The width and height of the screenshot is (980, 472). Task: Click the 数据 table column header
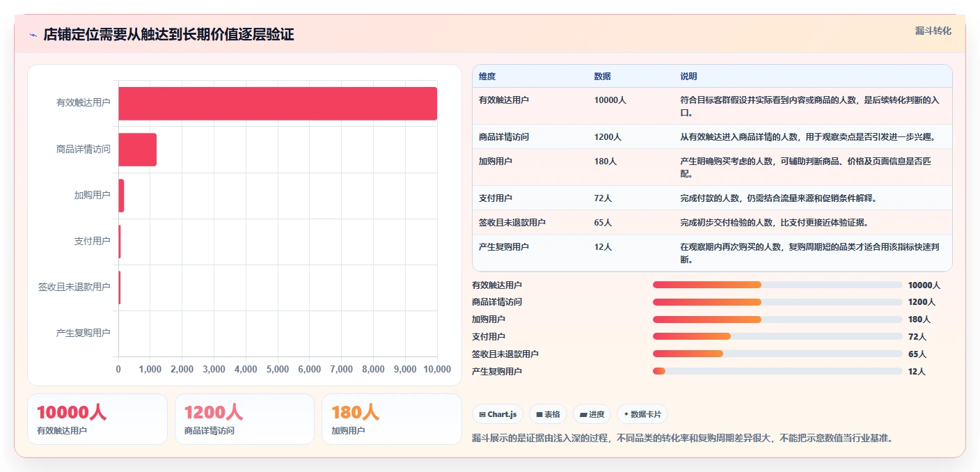point(603,77)
